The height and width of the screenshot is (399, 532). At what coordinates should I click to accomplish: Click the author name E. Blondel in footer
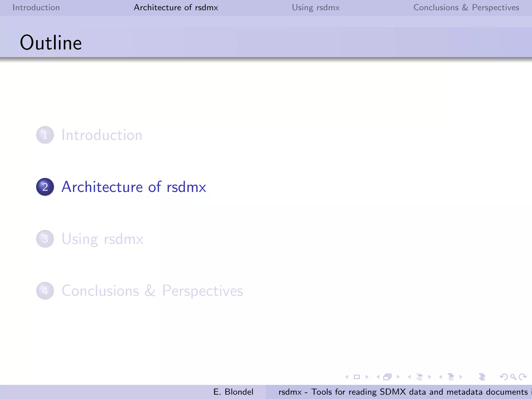point(233,392)
